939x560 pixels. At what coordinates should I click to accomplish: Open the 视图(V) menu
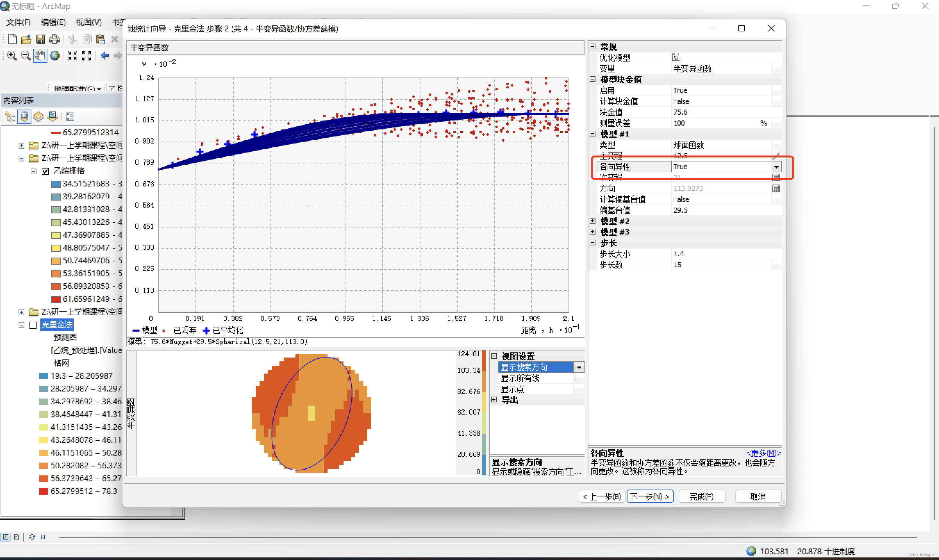pos(89,22)
